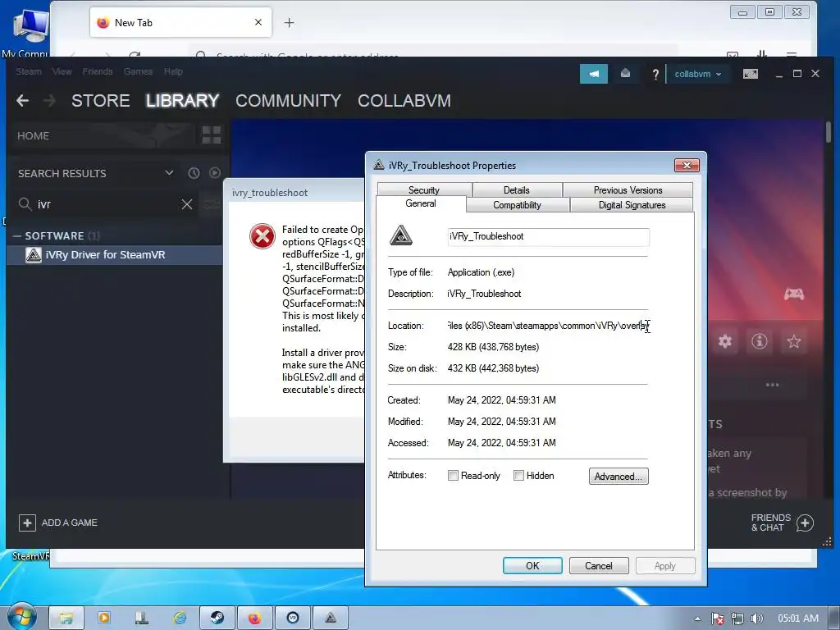
Task: Click the Location path text
Action: tap(548, 326)
